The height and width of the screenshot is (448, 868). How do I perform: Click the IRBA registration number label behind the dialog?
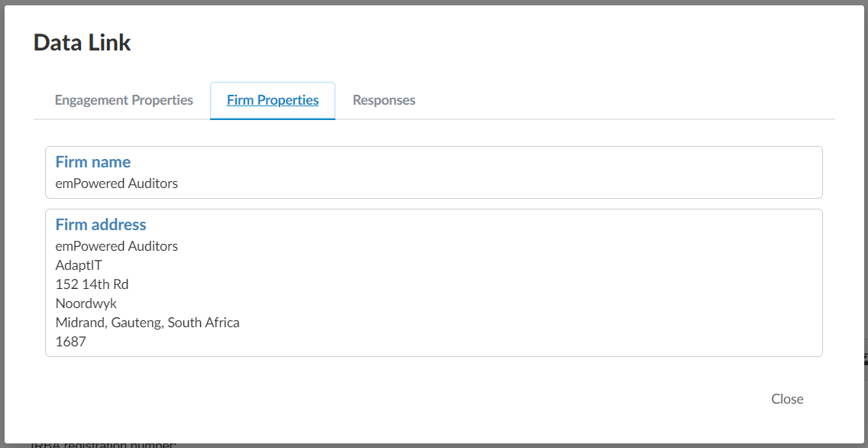coord(103,444)
